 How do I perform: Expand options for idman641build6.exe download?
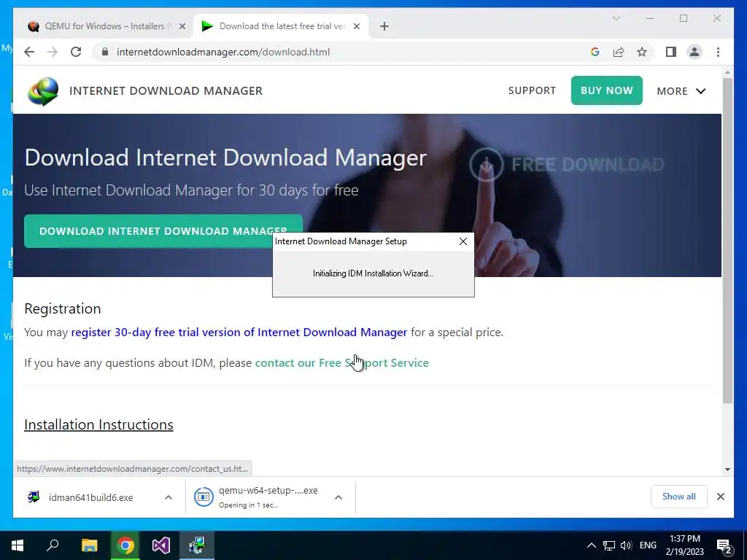169,497
